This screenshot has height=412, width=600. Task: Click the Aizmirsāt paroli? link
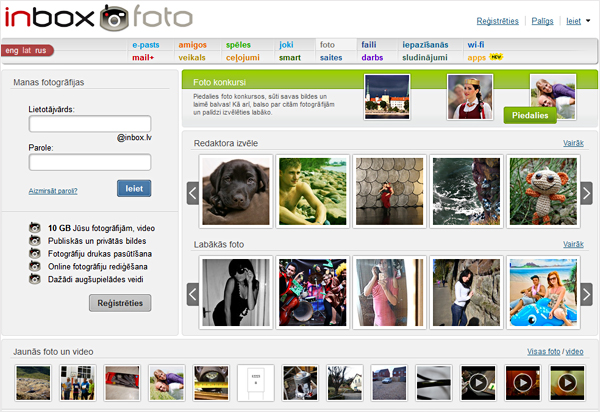click(53, 191)
